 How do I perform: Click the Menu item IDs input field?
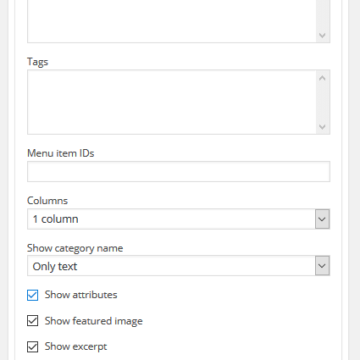tap(178, 172)
